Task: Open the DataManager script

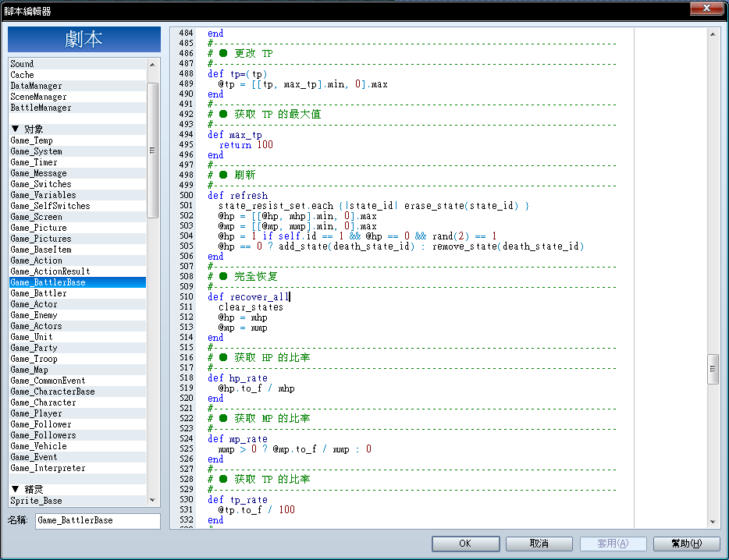Action: coord(77,86)
